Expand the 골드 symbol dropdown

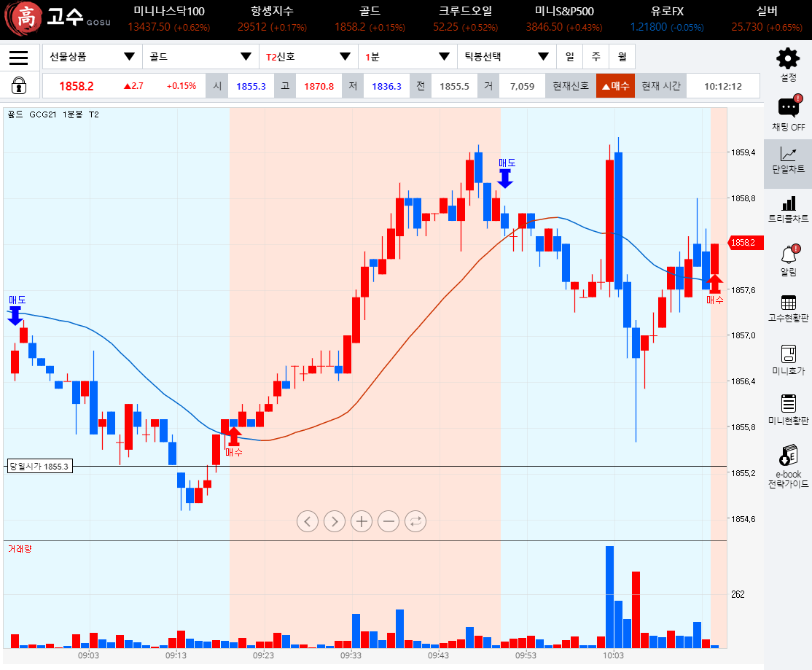[200, 56]
